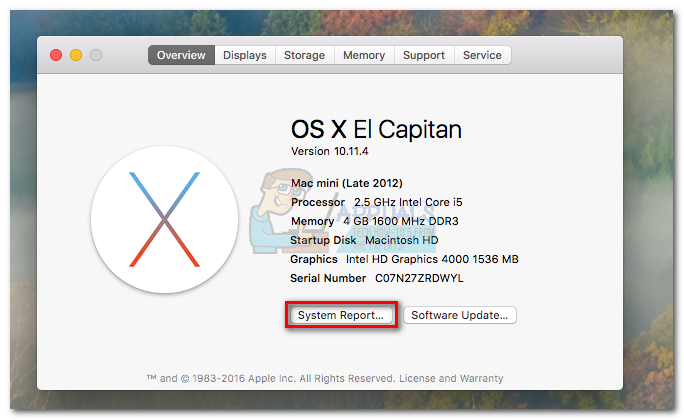Click the Startup Disk label
The image size is (684, 420).
click(323, 240)
